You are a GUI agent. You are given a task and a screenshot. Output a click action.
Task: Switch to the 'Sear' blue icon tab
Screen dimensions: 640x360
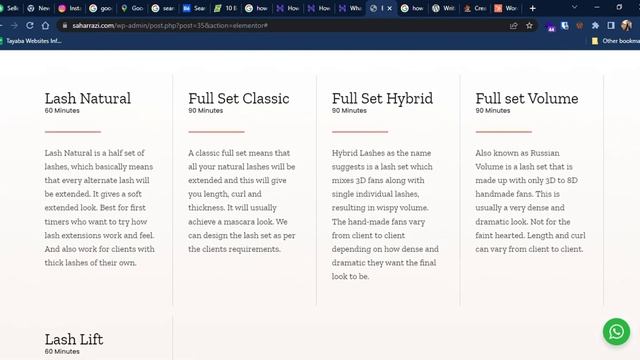[194, 8]
